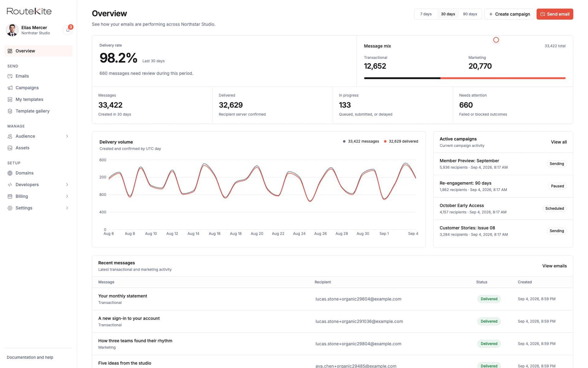This screenshot has width=588, height=368.
Task: Click the Domains globe icon
Action: tap(10, 173)
